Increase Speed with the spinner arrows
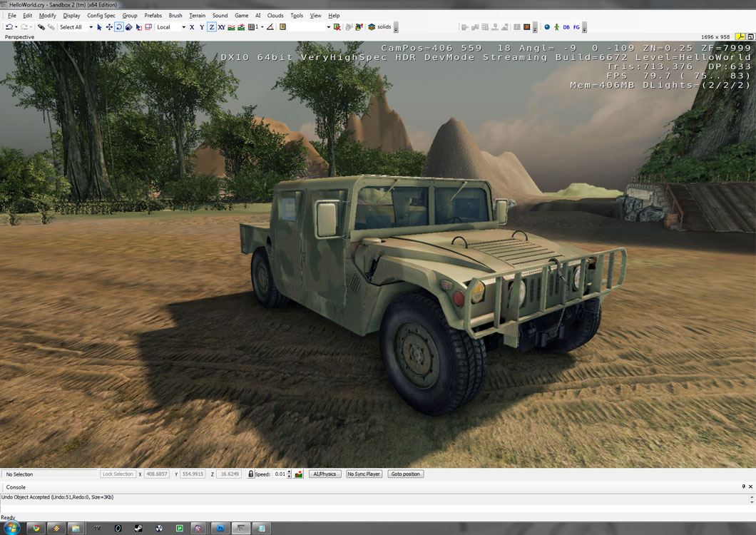The width and height of the screenshot is (756, 535). click(290, 472)
